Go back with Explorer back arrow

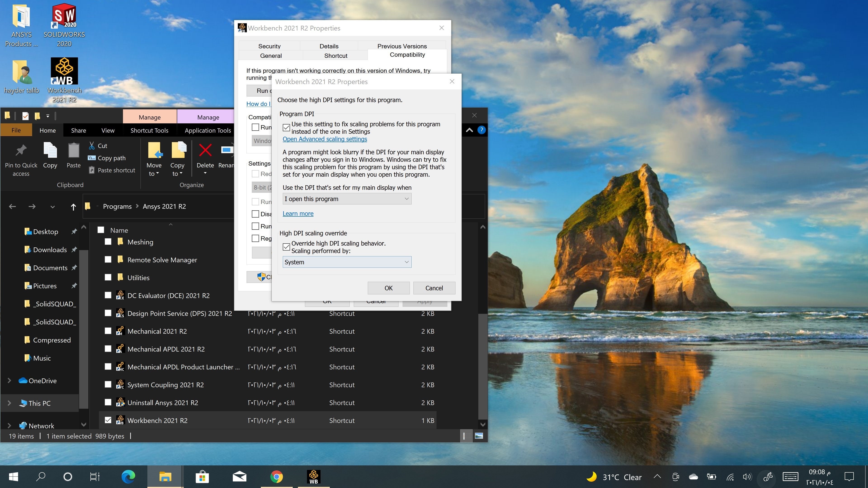click(12, 206)
